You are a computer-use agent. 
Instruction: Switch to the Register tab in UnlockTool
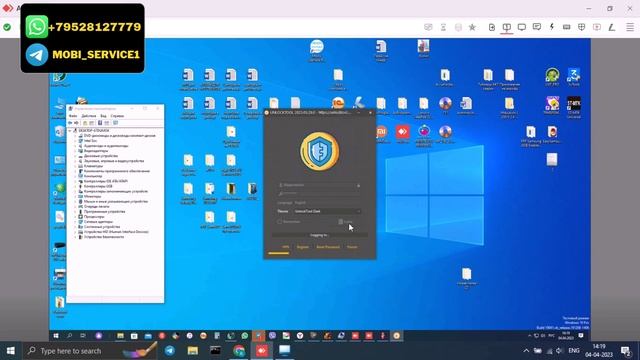[x=303, y=247]
